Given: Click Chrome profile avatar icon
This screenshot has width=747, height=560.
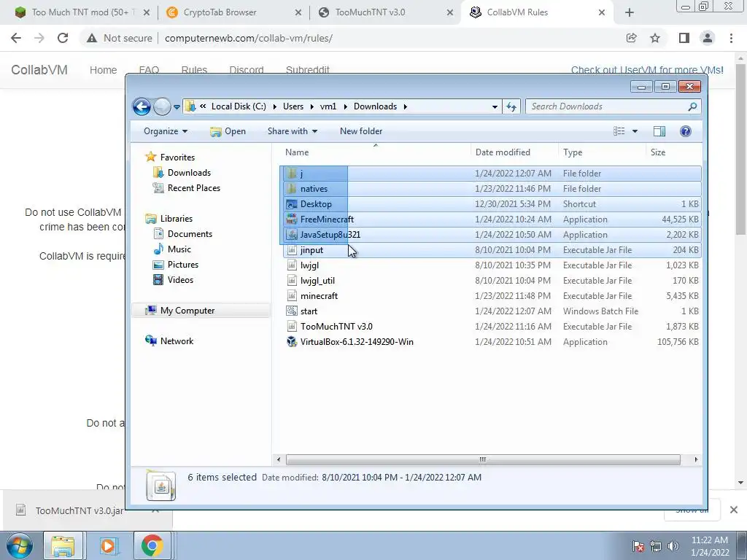Looking at the screenshot, I should click(x=708, y=38).
